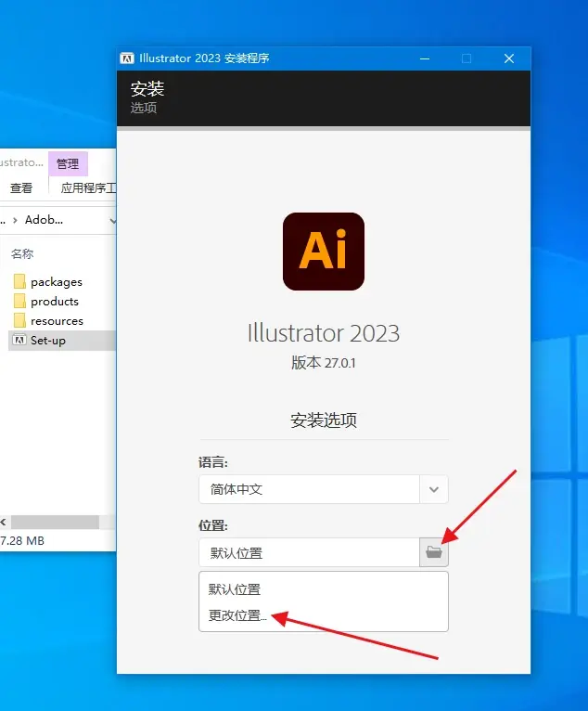Click the folder browse icon beside the location field
588x711 pixels.
click(x=433, y=552)
